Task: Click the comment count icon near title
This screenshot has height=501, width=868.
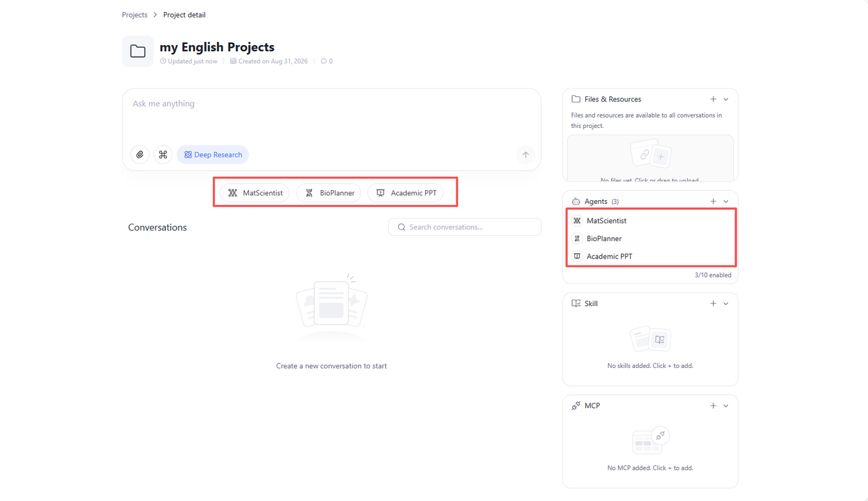Action: [x=324, y=61]
